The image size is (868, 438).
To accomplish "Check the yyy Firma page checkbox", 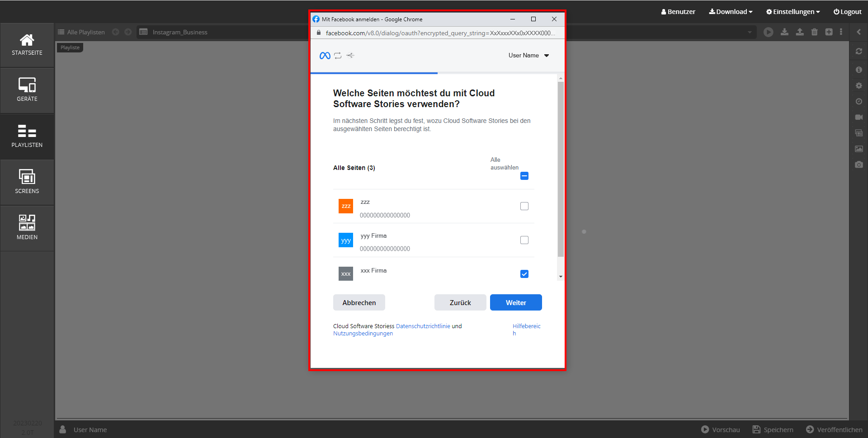I will [524, 240].
